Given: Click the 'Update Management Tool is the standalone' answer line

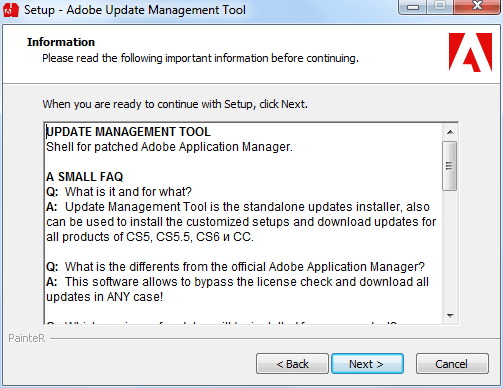Looking at the screenshot, I should 238,207.
